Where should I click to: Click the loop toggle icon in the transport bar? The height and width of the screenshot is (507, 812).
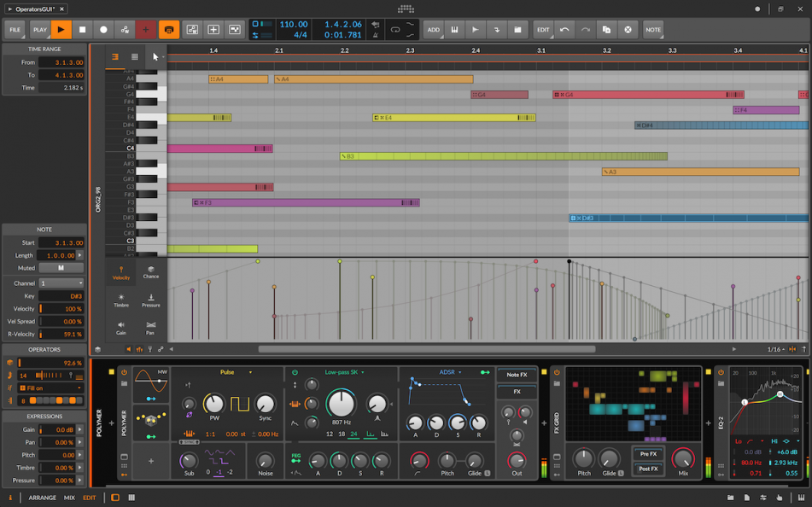point(395,29)
